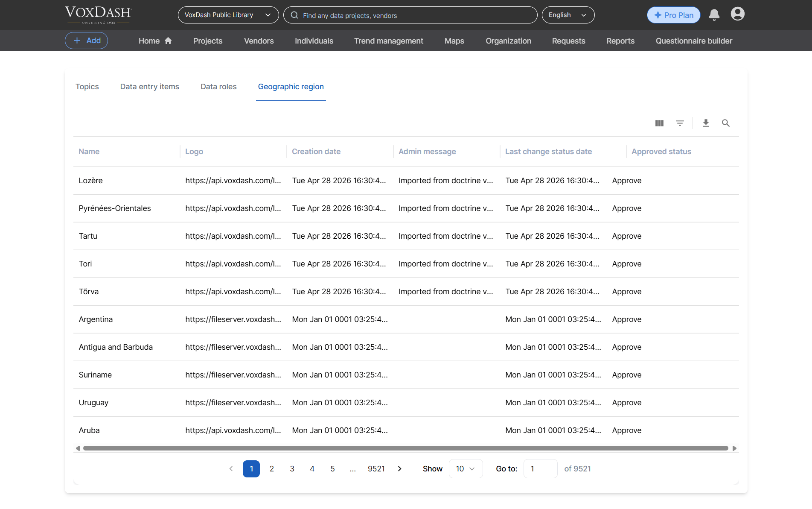Open Trend management menu
812x509 pixels.
pyautogui.click(x=389, y=41)
